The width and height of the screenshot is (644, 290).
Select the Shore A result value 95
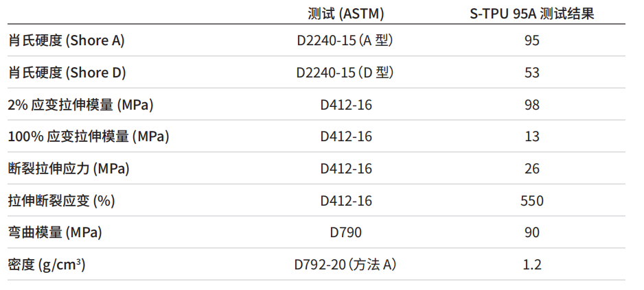click(x=531, y=40)
